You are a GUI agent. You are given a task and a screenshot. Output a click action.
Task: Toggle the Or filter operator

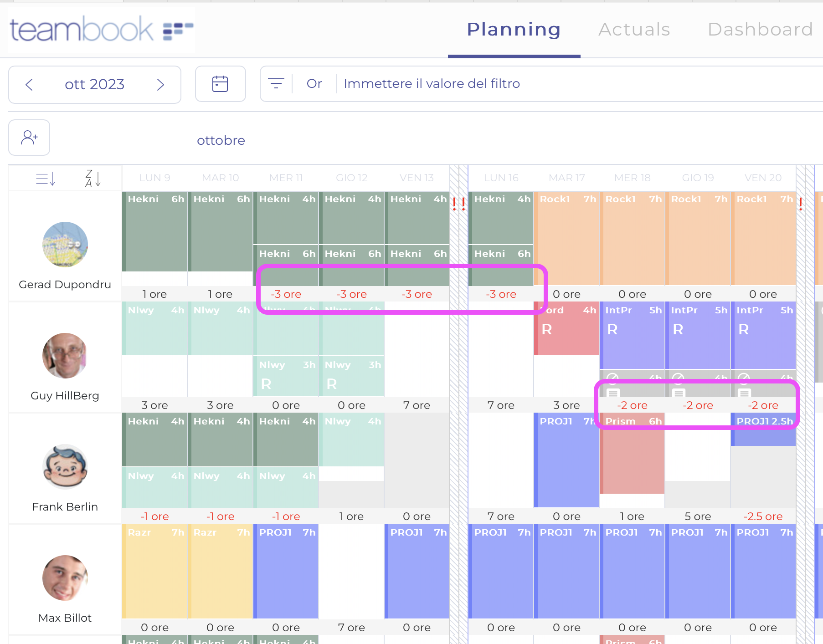[x=314, y=84]
